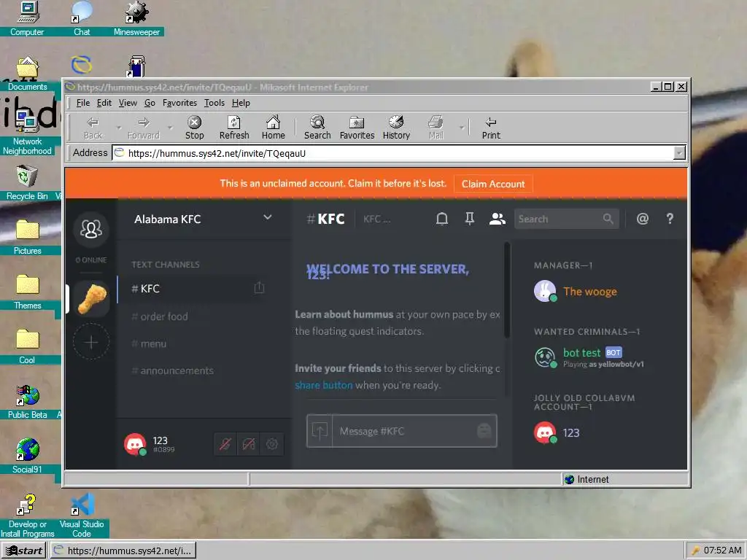Viewport: 747px width, 560px height.
Task: Open recent mentions @ icon
Action: (642, 219)
